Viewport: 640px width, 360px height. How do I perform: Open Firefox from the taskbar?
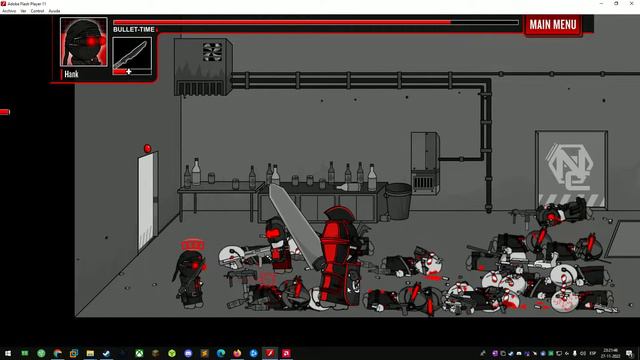(x=237, y=353)
